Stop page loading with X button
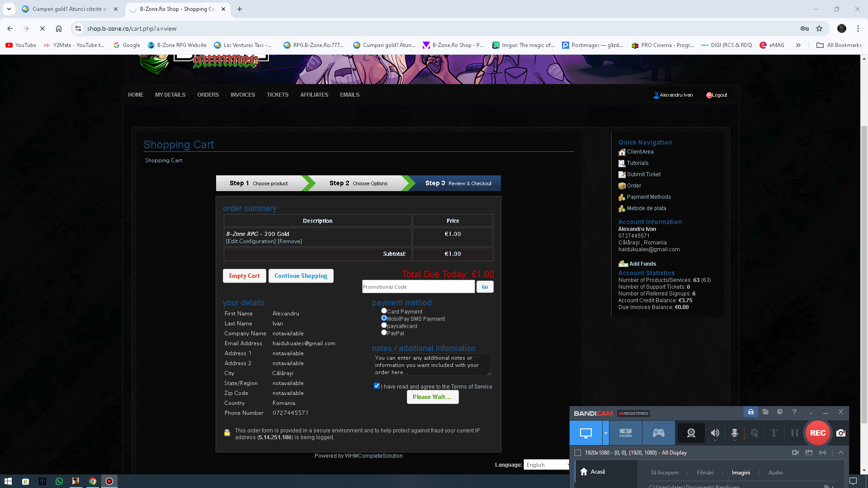Viewport: 868px width, 488px height. [x=42, y=28]
